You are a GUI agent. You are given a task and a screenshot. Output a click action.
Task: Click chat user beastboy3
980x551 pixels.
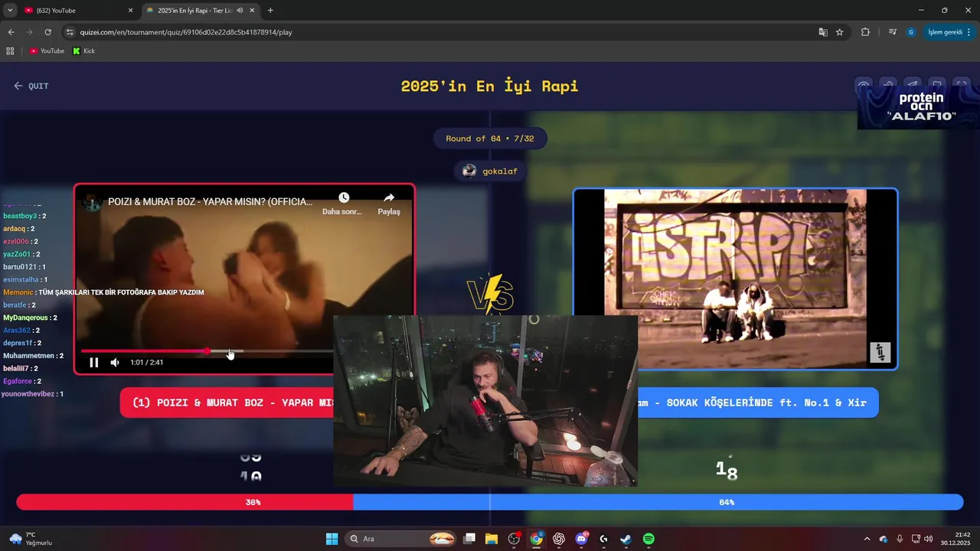coord(20,216)
